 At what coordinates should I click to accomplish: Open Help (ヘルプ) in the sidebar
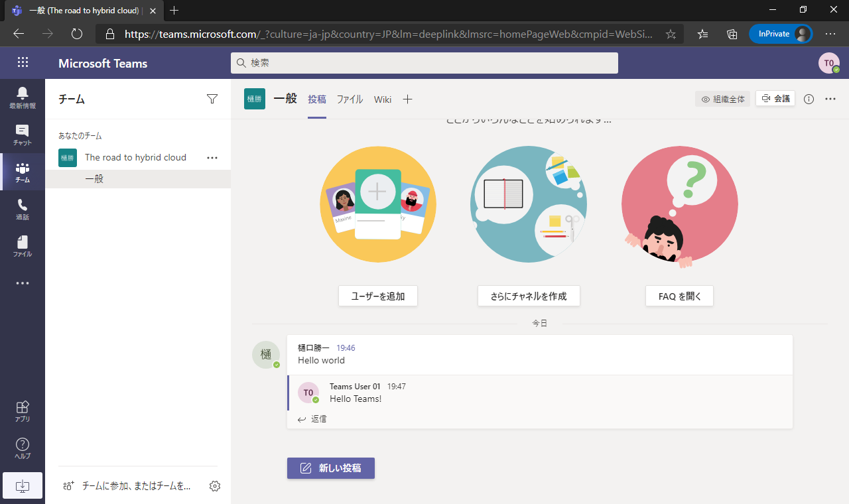coord(23,448)
